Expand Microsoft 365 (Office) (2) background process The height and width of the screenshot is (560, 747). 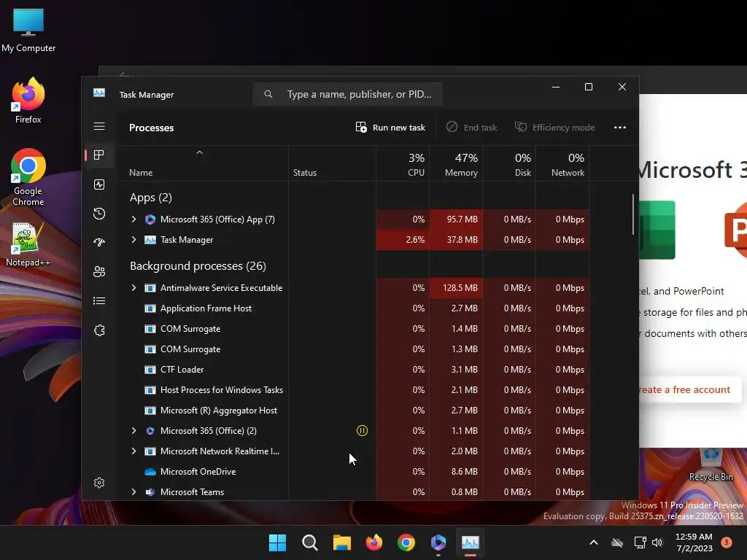tap(134, 430)
